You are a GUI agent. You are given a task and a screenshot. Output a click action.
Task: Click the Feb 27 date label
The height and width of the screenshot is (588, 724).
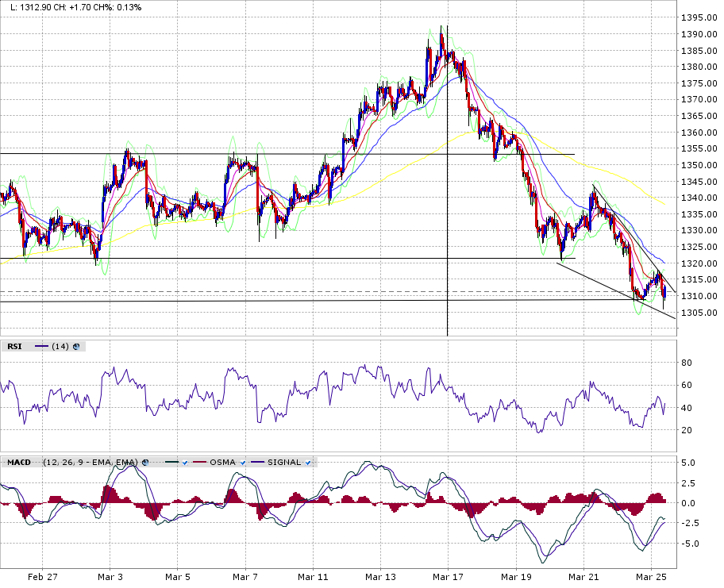click(43, 577)
